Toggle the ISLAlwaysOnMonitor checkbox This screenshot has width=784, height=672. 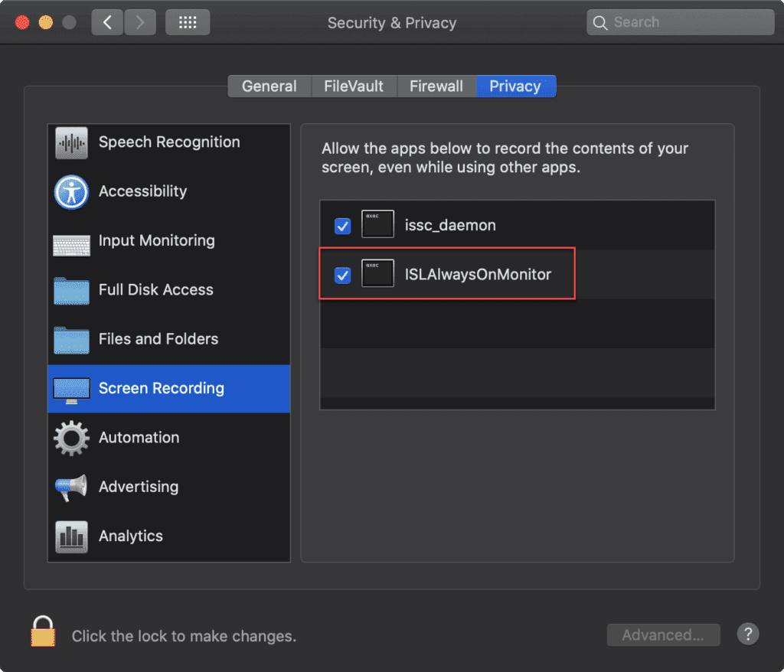[343, 275]
